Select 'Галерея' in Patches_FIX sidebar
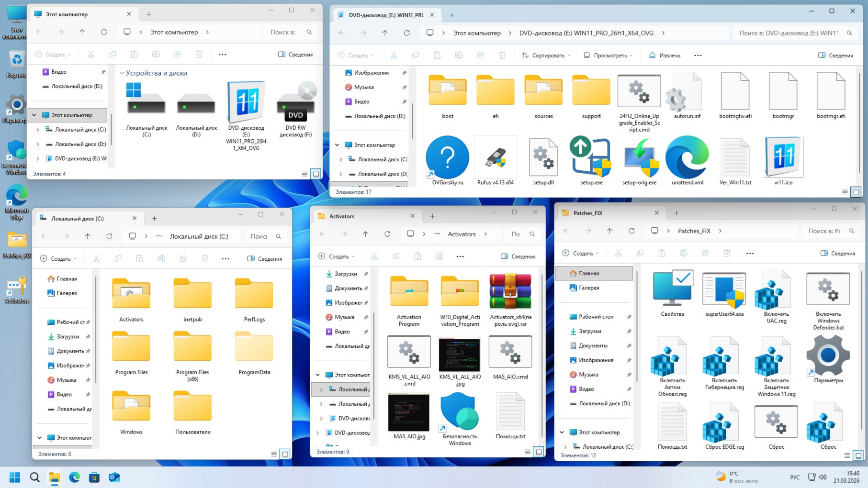This screenshot has width=868, height=488. tap(588, 288)
